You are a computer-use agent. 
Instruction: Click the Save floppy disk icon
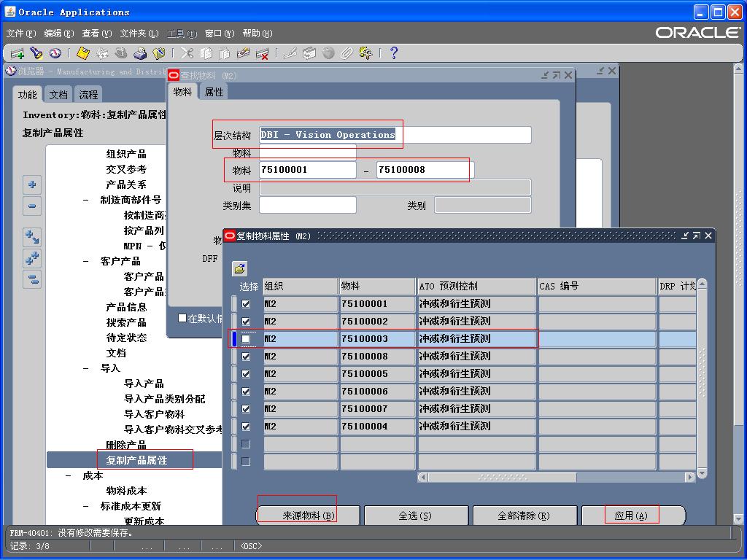83,53
